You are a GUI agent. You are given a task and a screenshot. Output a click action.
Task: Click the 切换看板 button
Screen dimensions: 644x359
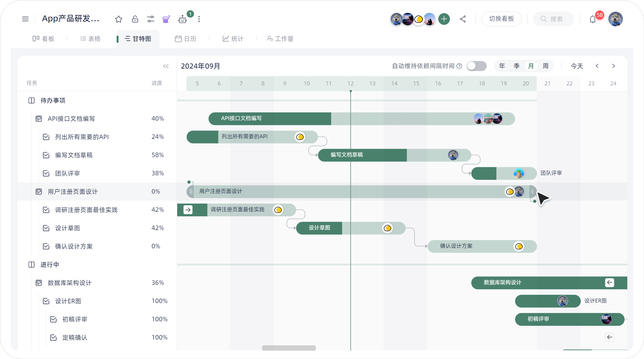pos(501,19)
